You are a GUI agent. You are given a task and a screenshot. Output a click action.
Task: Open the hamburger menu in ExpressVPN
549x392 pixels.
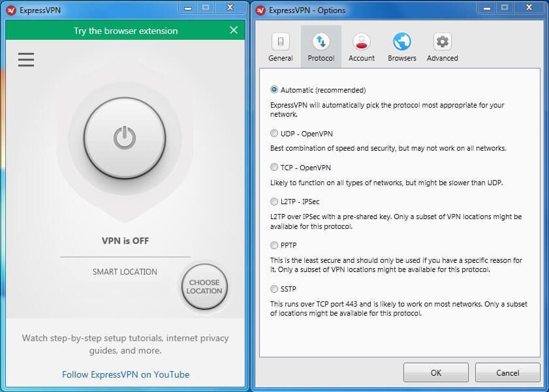click(26, 59)
